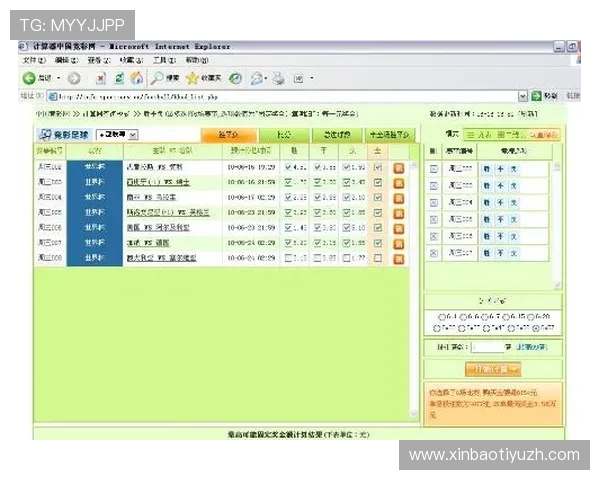
Task: Click the 负 chip in the 周三007 selection row
Action: coord(514,253)
